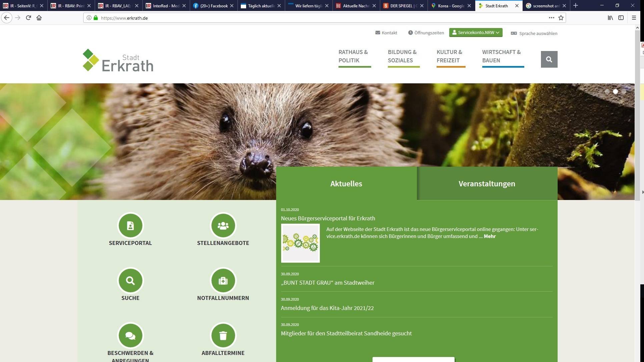Switch to the Täglich aktuelle browser tab

(261, 6)
